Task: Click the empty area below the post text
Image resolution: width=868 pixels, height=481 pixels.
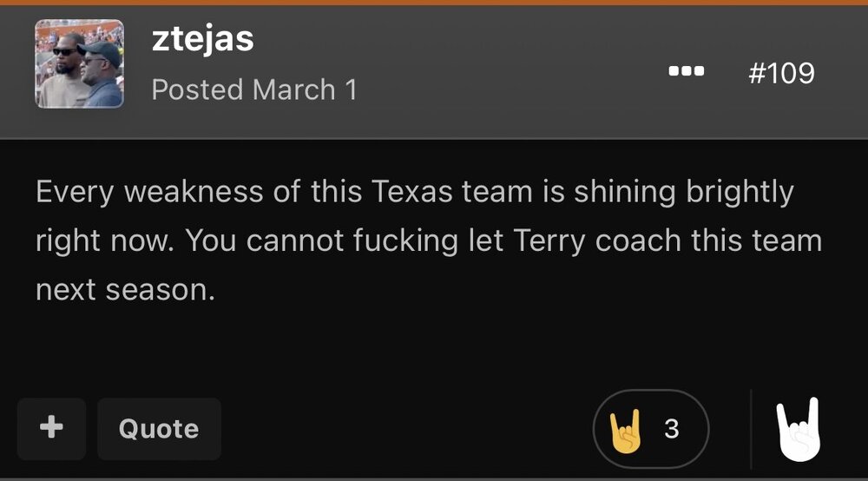Action: click(x=434, y=347)
